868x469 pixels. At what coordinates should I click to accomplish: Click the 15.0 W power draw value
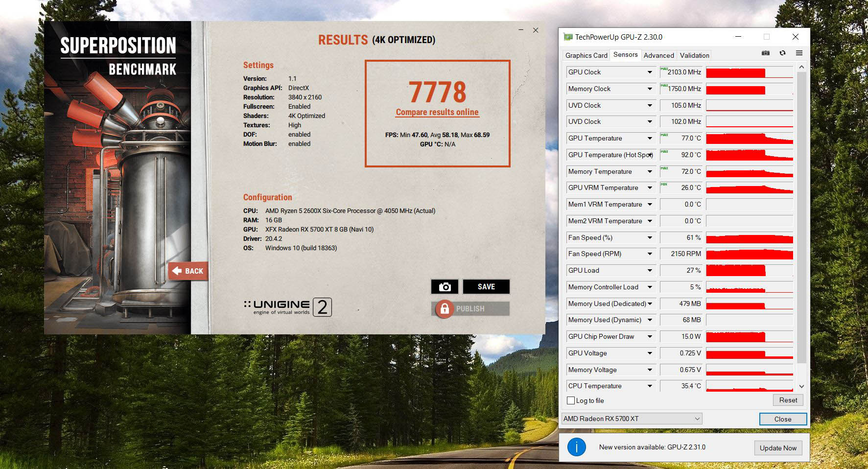coord(681,336)
